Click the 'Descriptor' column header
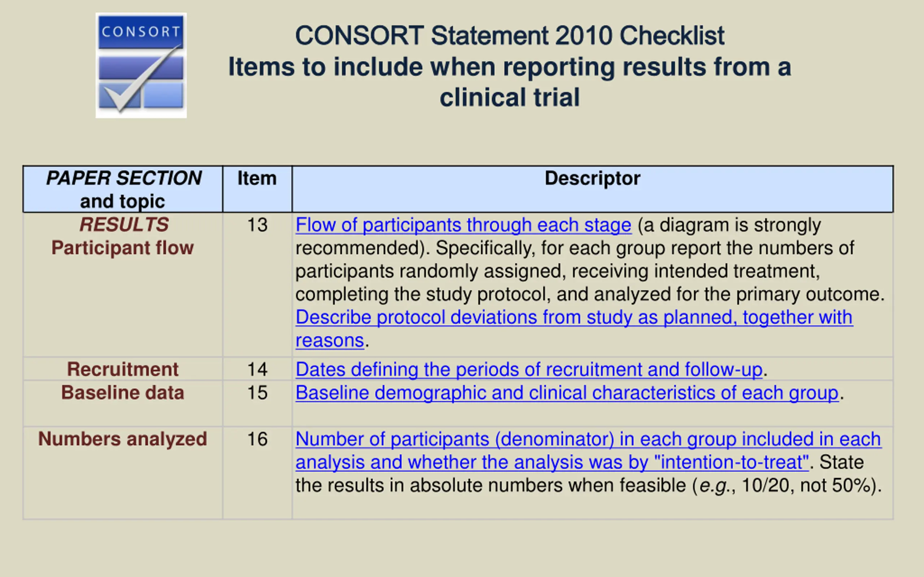924x577 pixels. [x=593, y=189]
